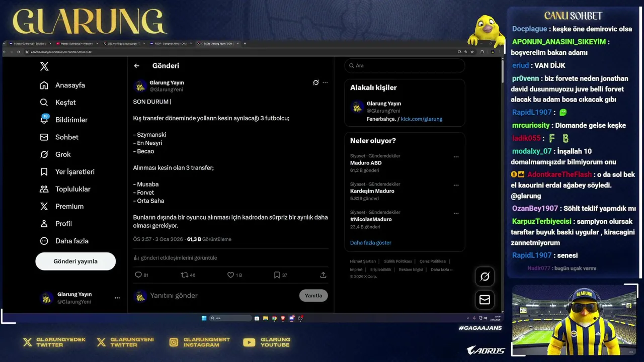The width and height of the screenshot is (644, 362).
Task: Open a new browser tab
Action: pos(245,44)
